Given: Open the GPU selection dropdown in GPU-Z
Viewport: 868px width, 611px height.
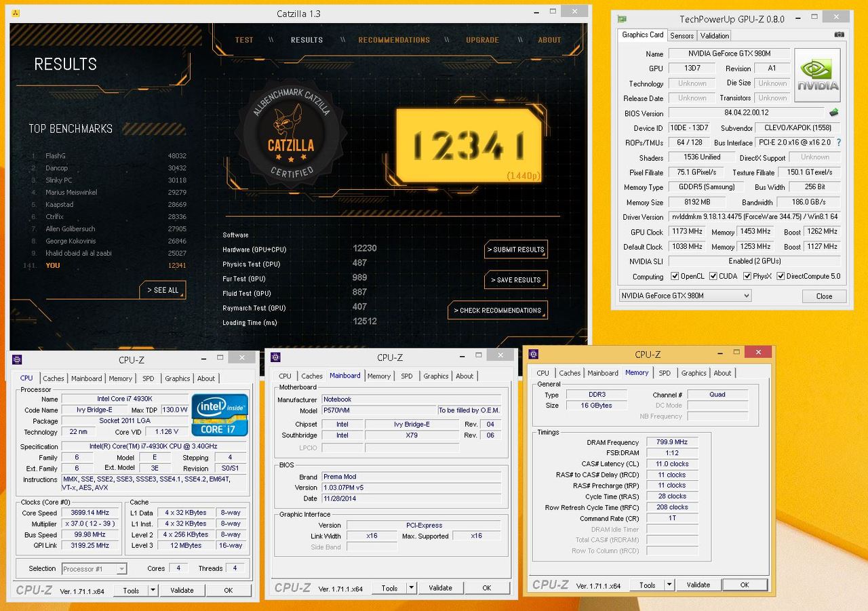Looking at the screenshot, I should (686, 296).
